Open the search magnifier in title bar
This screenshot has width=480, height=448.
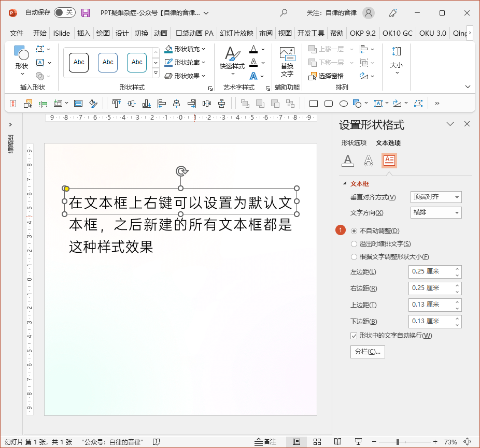click(284, 13)
